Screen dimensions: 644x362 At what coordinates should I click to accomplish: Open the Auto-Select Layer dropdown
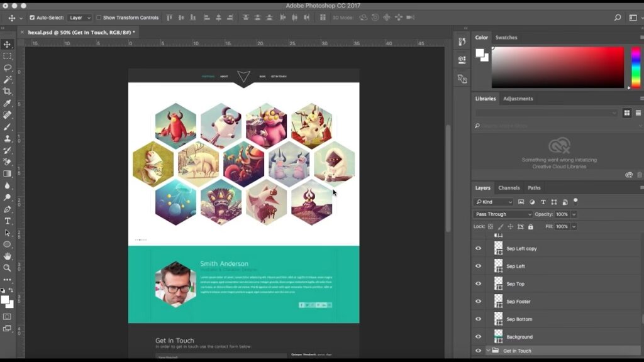[x=80, y=18]
